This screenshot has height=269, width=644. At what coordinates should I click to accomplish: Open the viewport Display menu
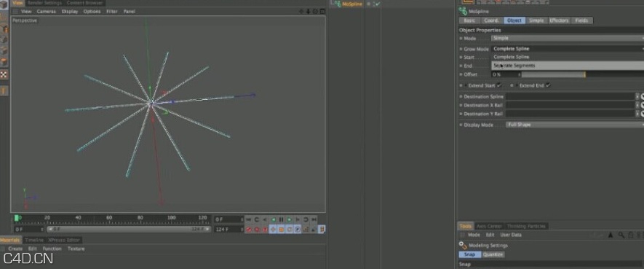(70, 12)
